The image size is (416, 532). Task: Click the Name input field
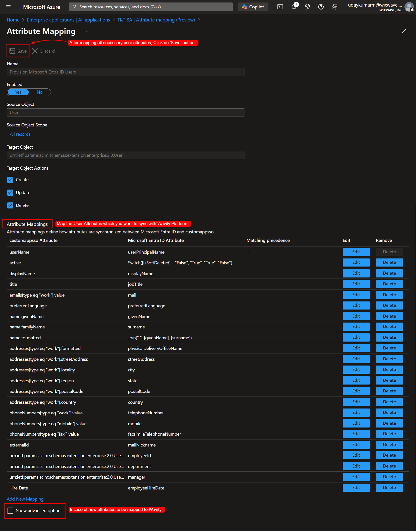126,72
